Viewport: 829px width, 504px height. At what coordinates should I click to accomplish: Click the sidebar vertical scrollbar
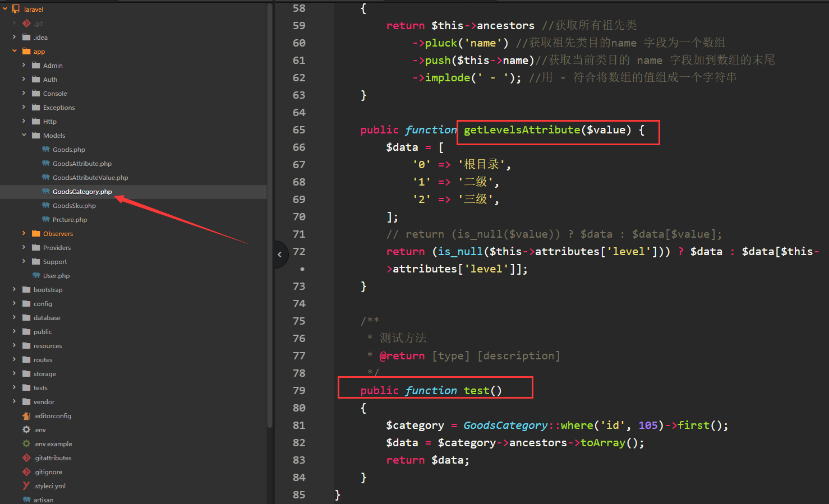(x=270, y=216)
